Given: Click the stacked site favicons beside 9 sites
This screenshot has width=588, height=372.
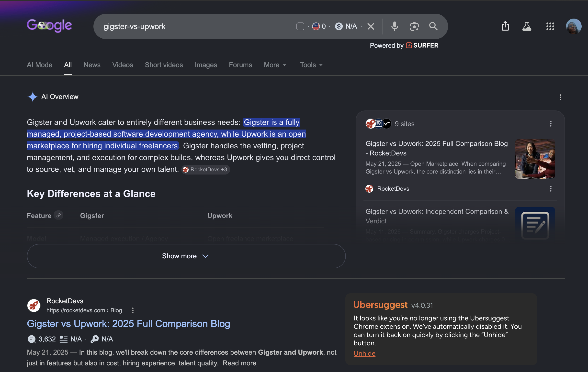Looking at the screenshot, I should [x=378, y=124].
